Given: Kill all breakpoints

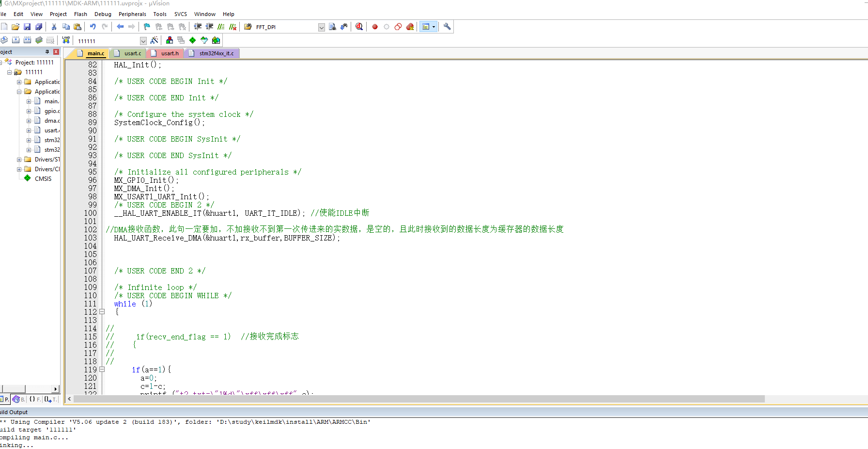Looking at the screenshot, I should tap(410, 27).
